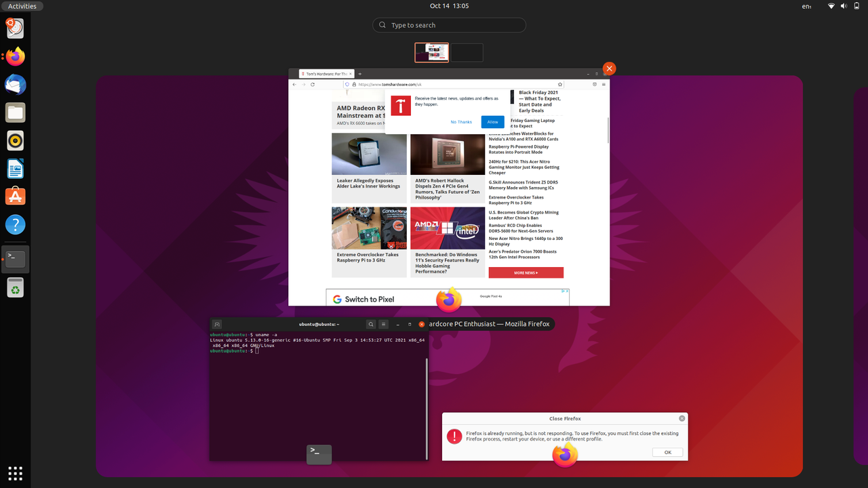Open Thunderbird Mail in the dock

pos(15,85)
